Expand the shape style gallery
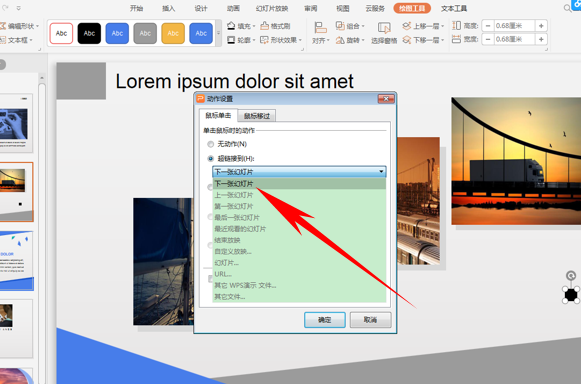The image size is (582, 384). tap(218, 33)
